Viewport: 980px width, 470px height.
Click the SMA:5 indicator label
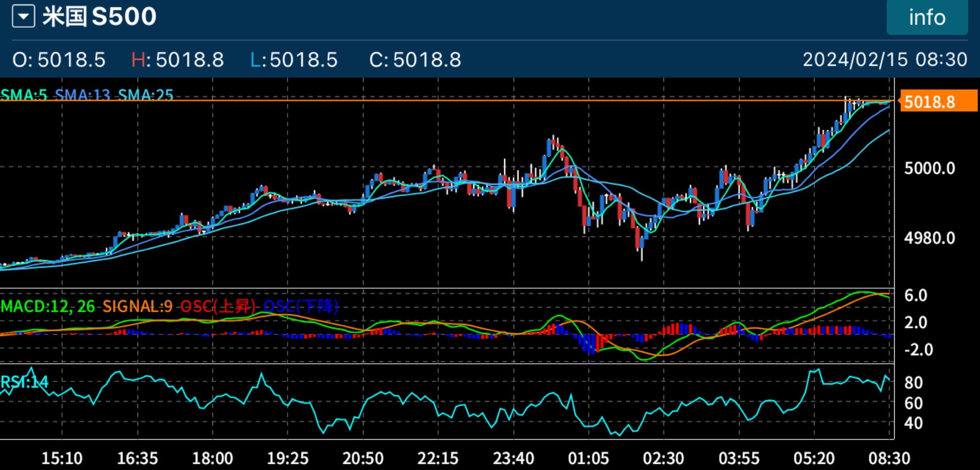24,95
